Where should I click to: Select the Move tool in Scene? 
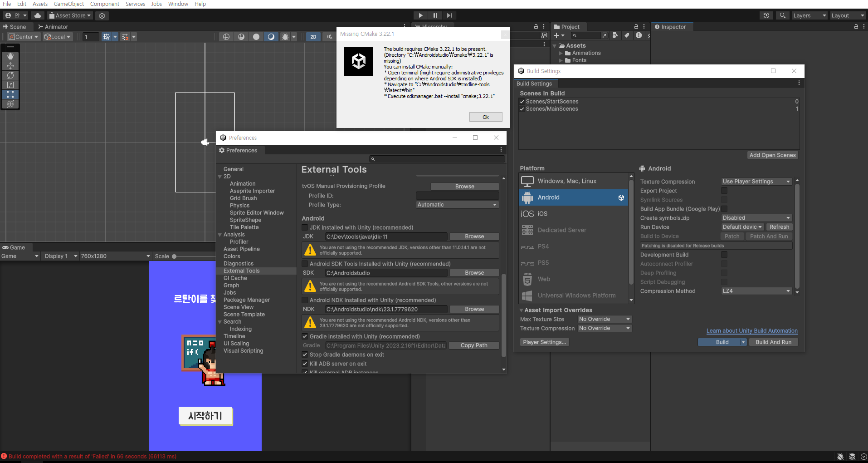coord(10,66)
